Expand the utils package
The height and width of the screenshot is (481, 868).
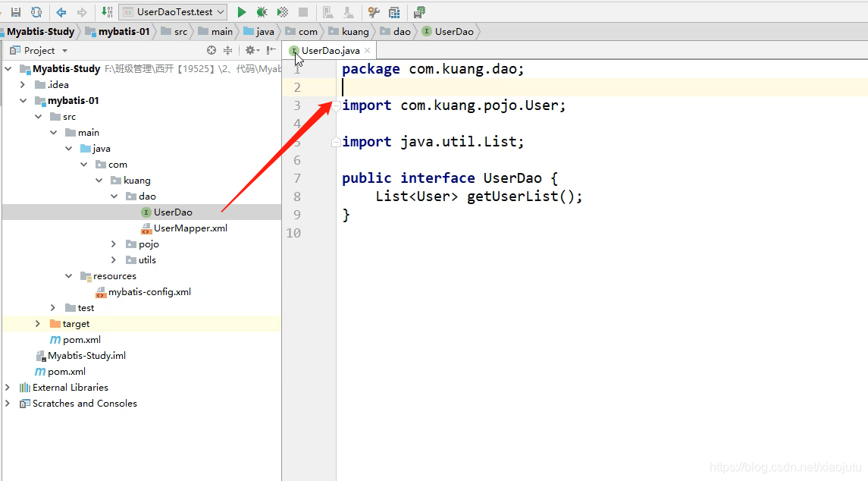114,260
